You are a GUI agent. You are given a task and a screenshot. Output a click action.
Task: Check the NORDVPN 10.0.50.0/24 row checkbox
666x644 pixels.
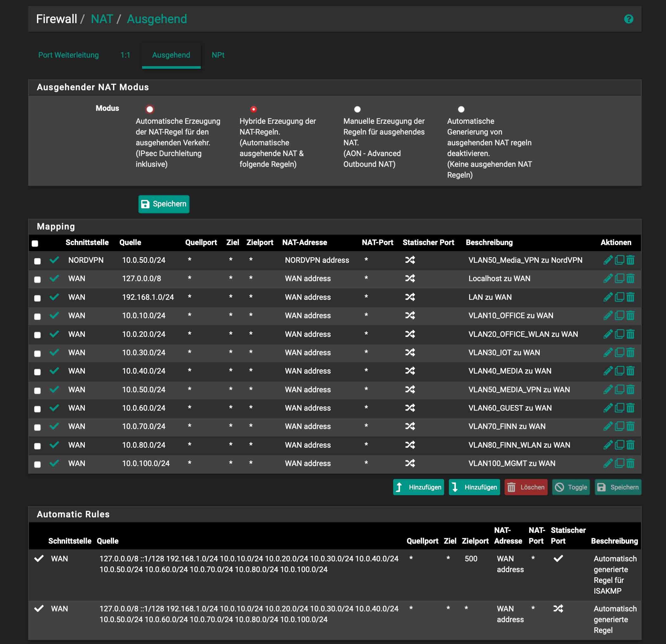(x=37, y=261)
